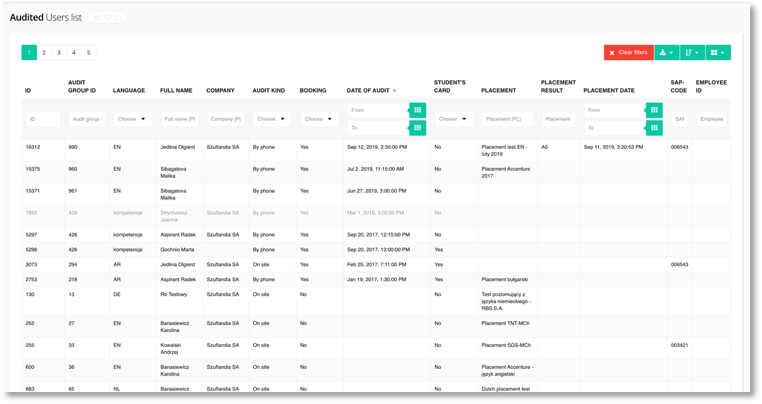The height and width of the screenshot is (404, 762).
Task: Click into the Company filter text box
Action: [x=225, y=119]
